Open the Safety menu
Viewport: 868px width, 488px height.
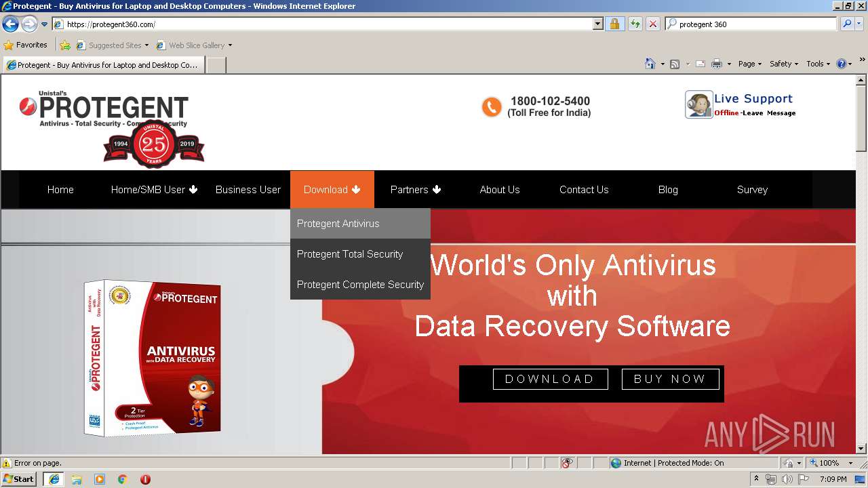point(784,64)
